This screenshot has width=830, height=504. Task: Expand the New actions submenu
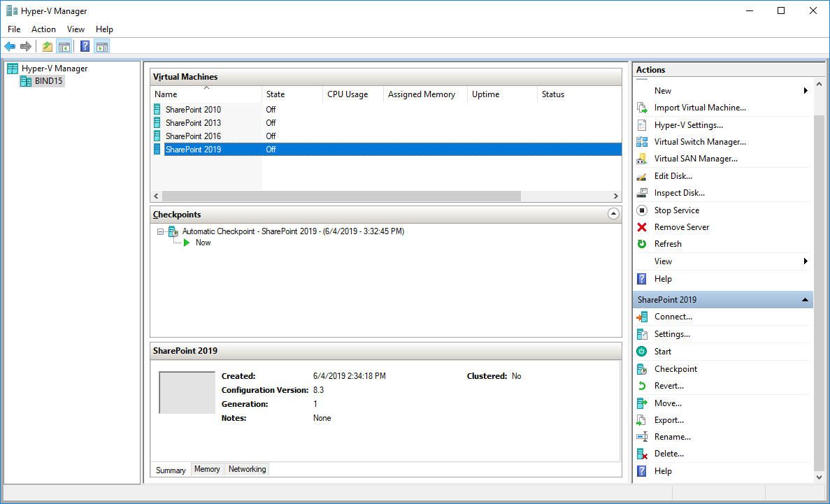(x=662, y=90)
